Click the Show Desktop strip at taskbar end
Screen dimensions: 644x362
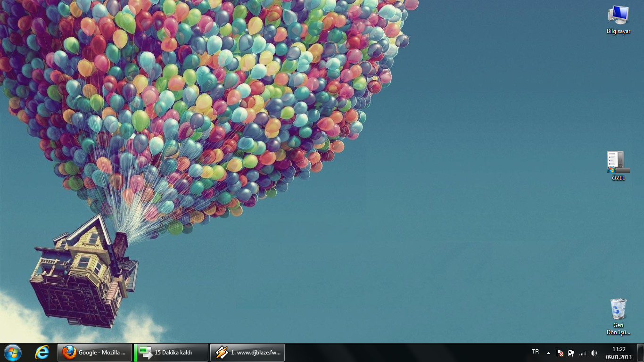(x=640, y=353)
